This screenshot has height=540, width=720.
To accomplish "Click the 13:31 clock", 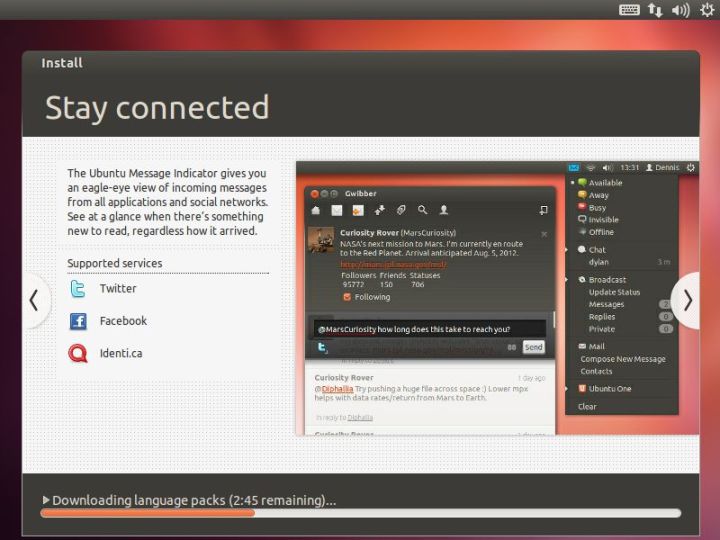I will (x=630, y=168).
